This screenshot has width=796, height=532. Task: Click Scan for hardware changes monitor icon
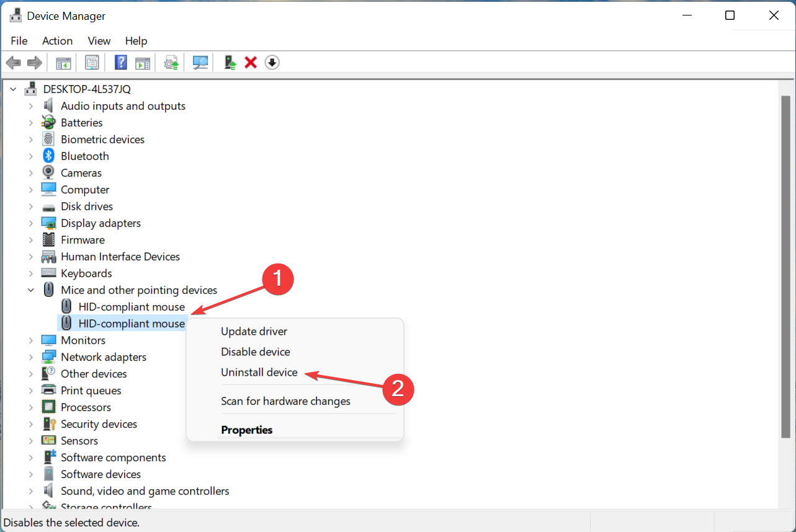point(200,63)
